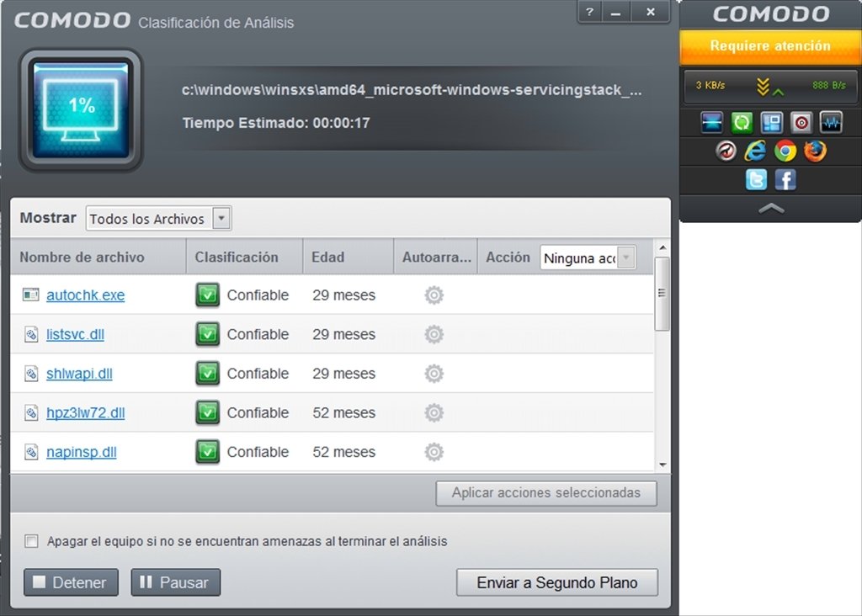Viewport: 862px width, 616px height.
Task: Launch Google Chrome from the widget
Action: pos(785,151)
